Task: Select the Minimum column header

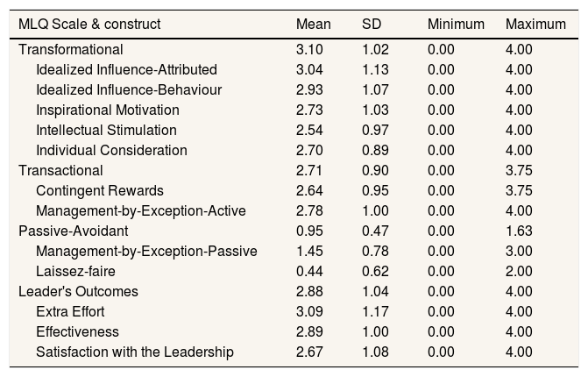Action: pos(456,24)
